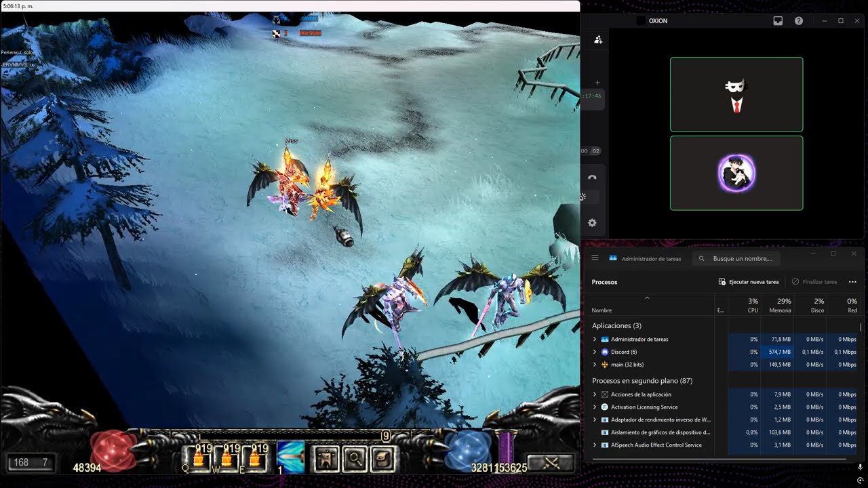This screenshot has height=488, width=868.
Task: Disconnect from the Discord voice call
Action: pyautogui.click(x=592, y=178)
